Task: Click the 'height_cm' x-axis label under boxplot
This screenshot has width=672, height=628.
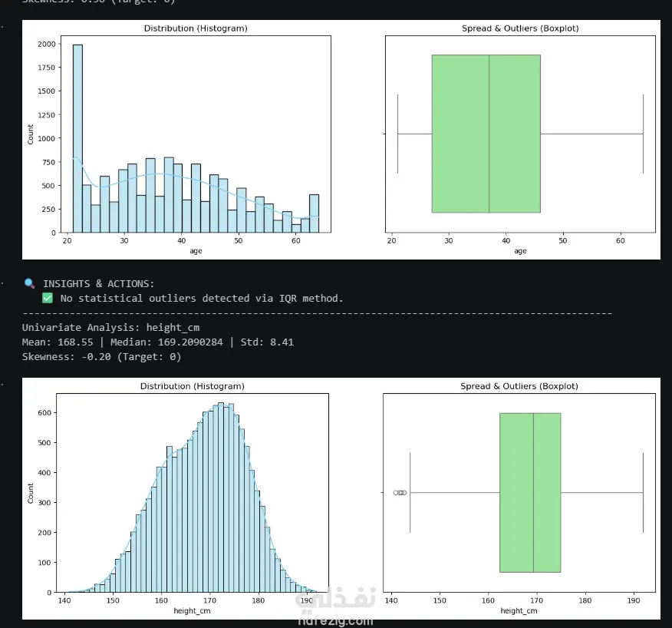Action: click(x=519, y=610)
